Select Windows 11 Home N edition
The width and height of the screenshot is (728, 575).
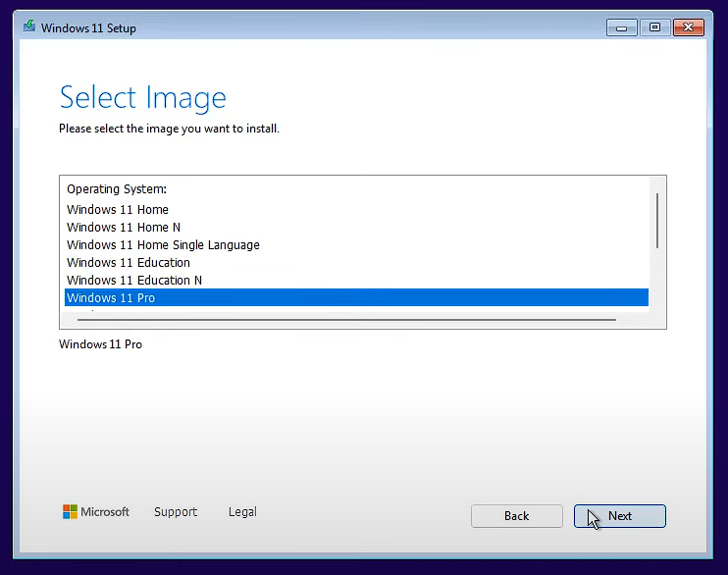[x=356, y=227]
